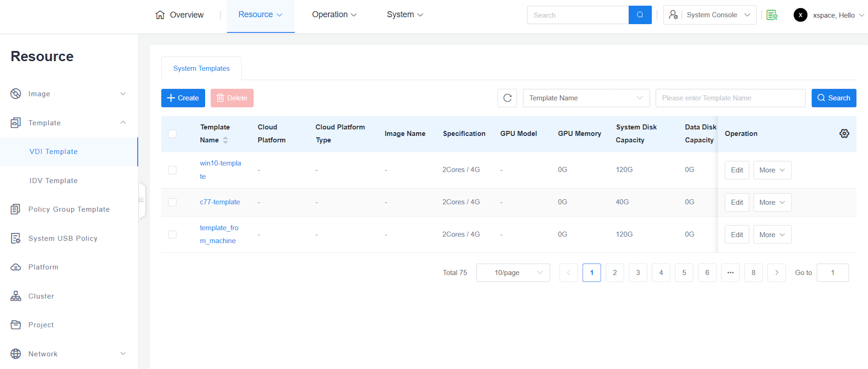The height and width of the screenshot is (369, 868).
Task: Toggle the select-all checkbox in table header
Action: point(172,134)
